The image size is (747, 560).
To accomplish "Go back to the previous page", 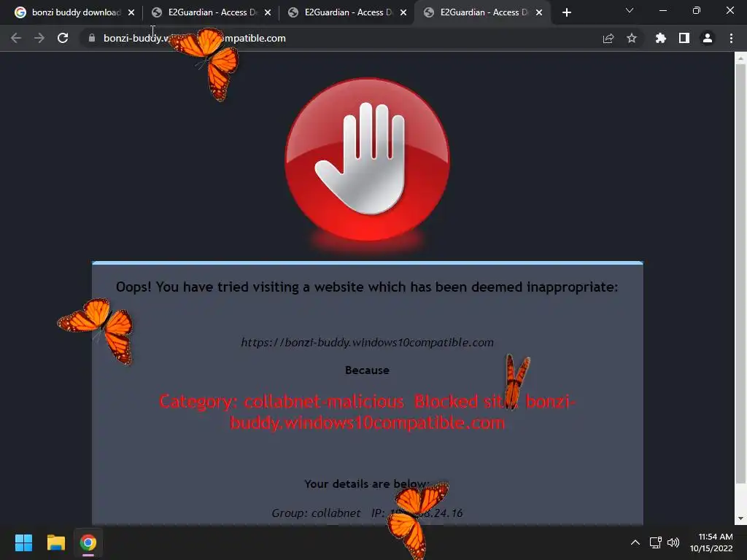I will [x=16, y=38].
